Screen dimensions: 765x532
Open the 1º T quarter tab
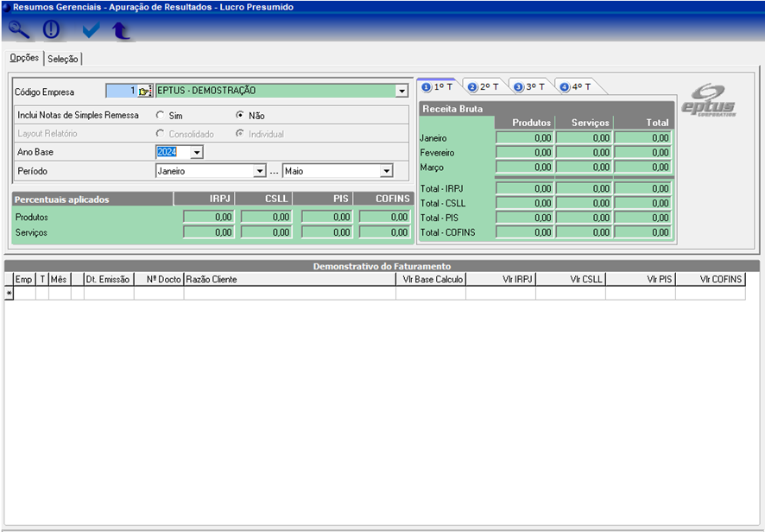[x=438, y=87]
